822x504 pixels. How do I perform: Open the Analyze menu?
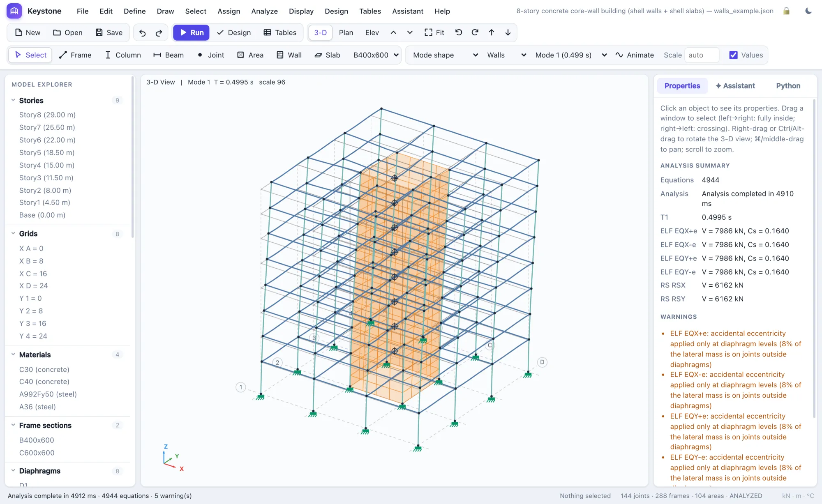[x=264, y=11]
